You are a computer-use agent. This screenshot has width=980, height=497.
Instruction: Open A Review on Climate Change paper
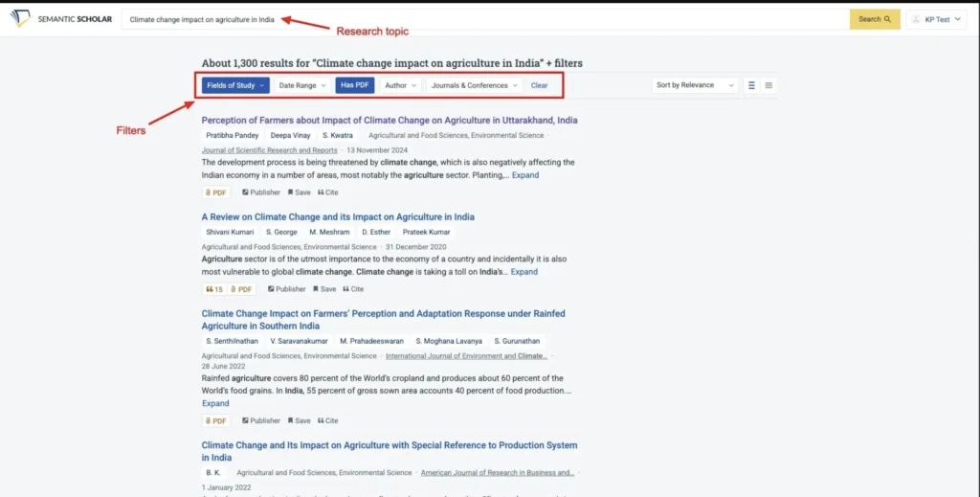(338, 217)
